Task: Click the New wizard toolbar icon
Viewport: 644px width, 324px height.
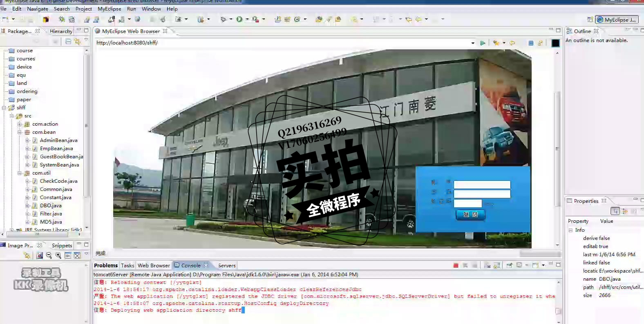Action: coord(5,19)
